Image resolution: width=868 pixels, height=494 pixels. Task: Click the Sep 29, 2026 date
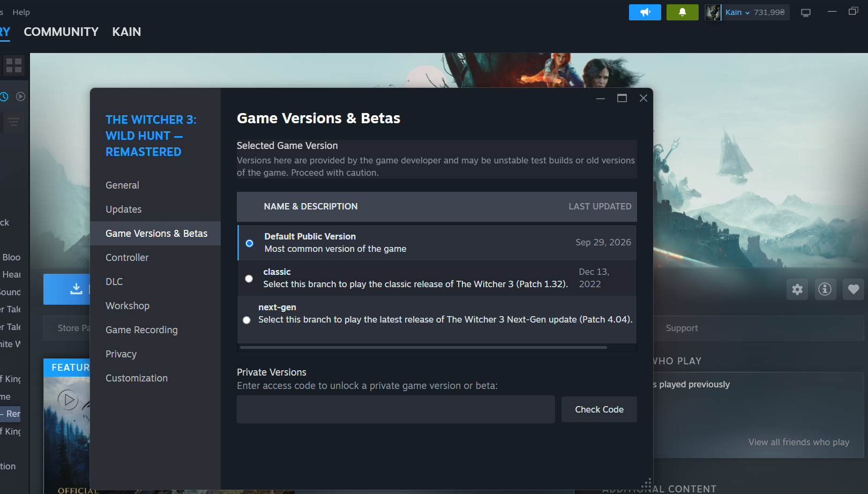tap(603, 242)
